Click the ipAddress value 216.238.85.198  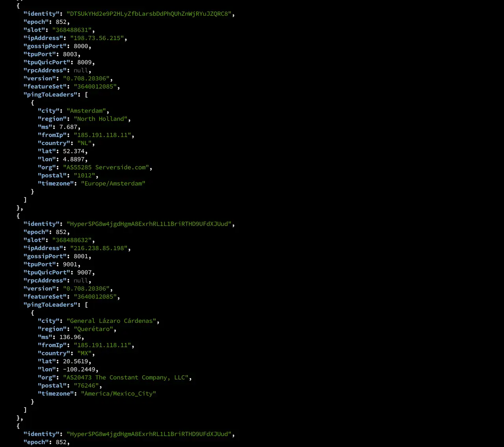[x=98, y=248]
